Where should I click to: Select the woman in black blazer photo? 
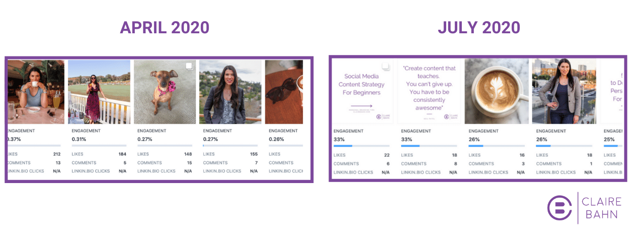pyautogui.click(x=230, y=92)
